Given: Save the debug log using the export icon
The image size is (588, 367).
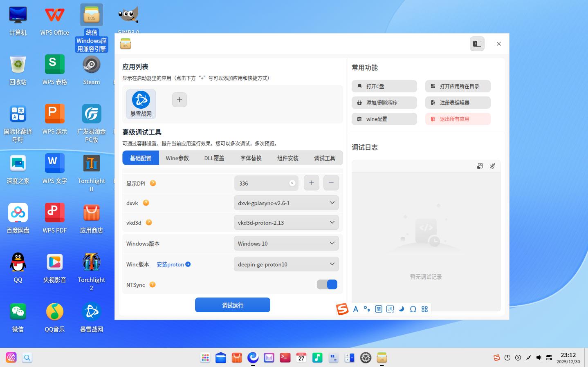Looking at the screenshot, I should (x=480, y=166).
